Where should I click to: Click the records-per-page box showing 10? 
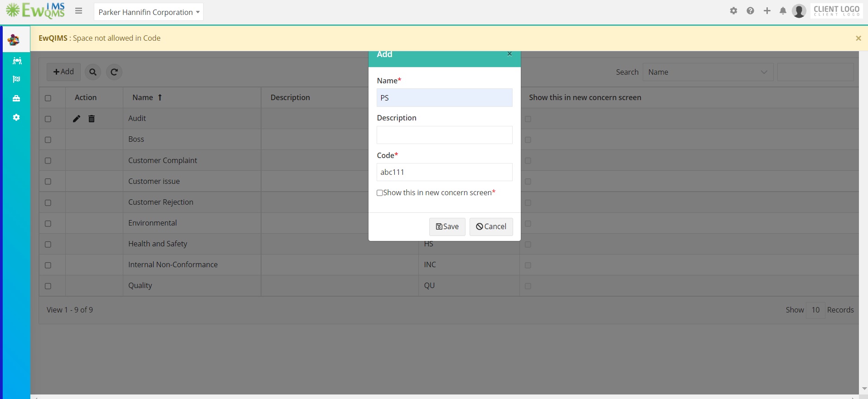[815, 310]
